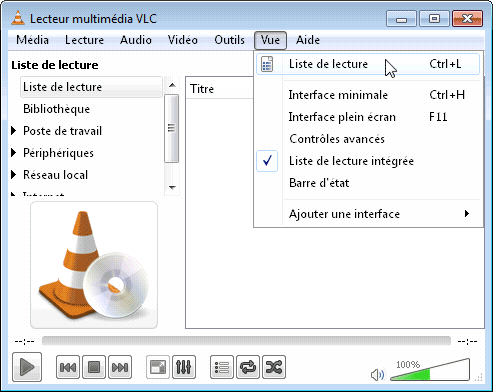Viewport: 493px width, 392px height.
Task: Adjust the green volume slider
Action: click(430, 370)
